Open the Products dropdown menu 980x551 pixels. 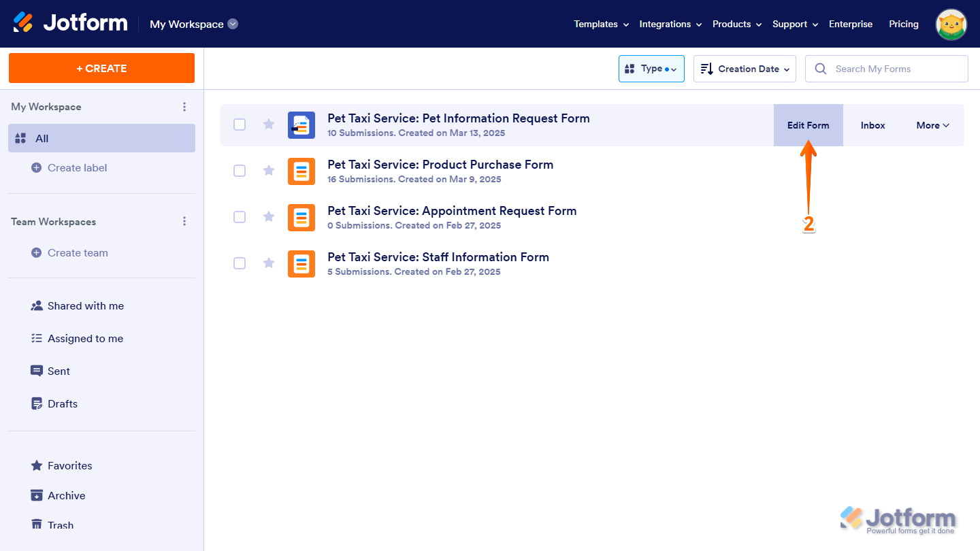(x=737, y=24)
